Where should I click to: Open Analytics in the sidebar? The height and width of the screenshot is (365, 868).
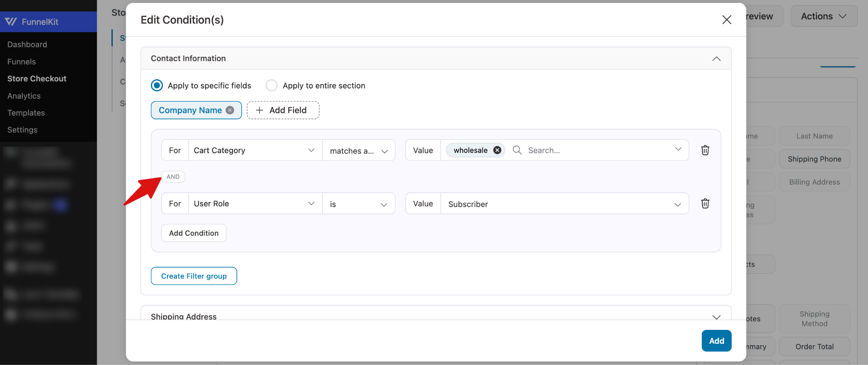pyautogui.click(x=24, y=96)
